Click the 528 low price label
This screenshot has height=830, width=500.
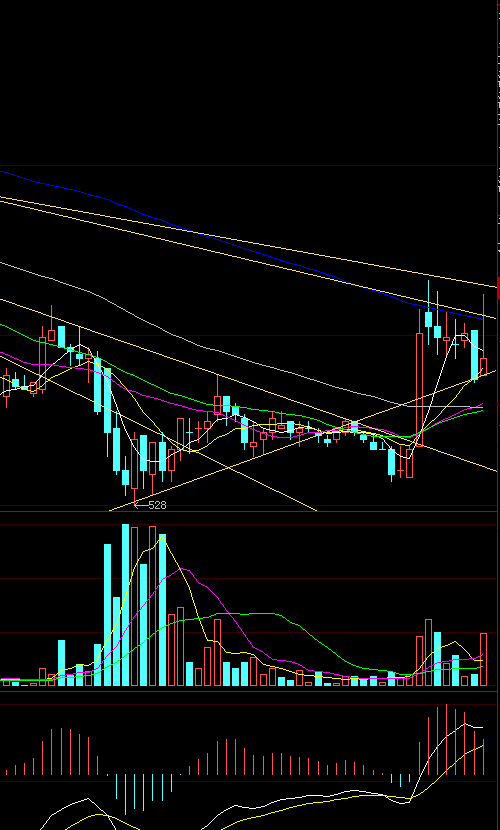[157, 506]
